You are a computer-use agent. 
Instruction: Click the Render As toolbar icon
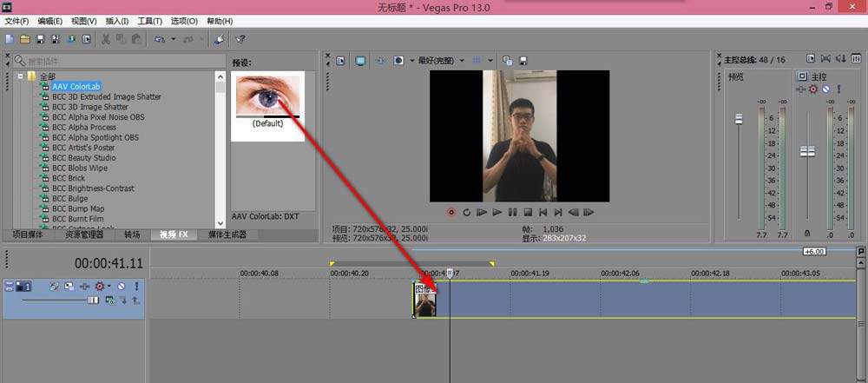coord(71,39)
